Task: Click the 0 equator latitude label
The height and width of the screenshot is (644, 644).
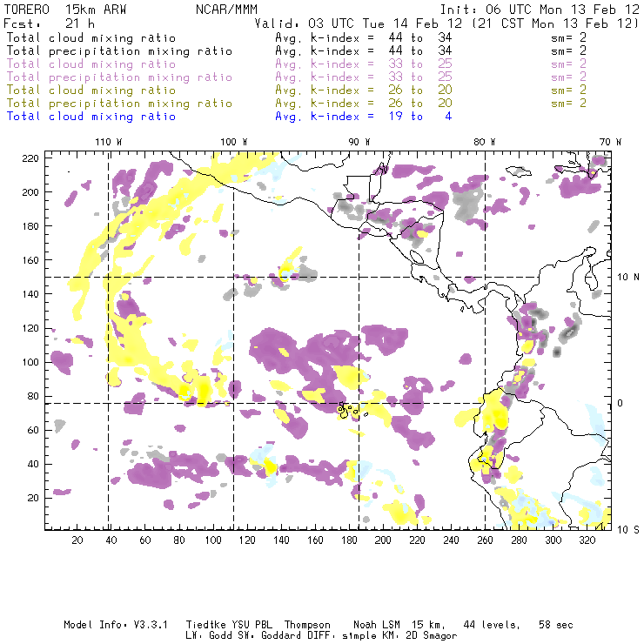Action: [621, 403]
